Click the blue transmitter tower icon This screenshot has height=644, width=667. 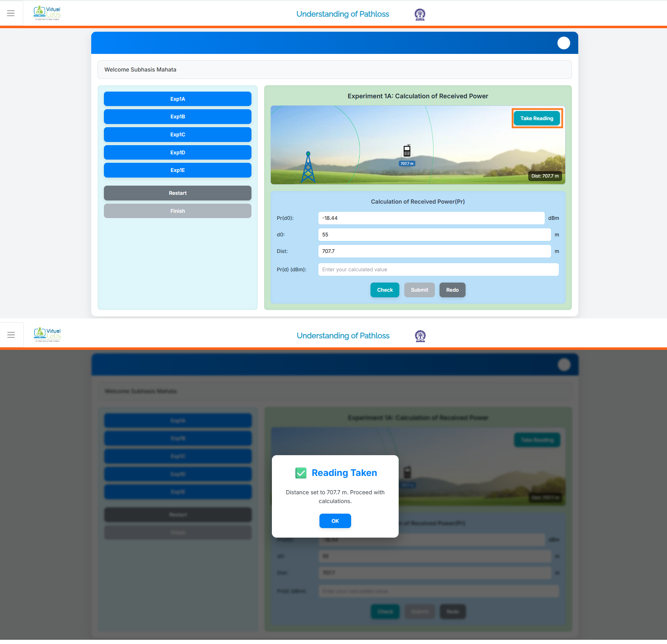[x=308, y=167]
